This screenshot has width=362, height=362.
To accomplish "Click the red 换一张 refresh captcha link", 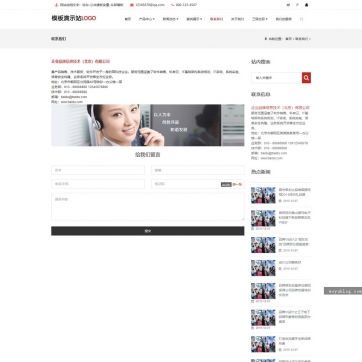I will pos(237,184).
